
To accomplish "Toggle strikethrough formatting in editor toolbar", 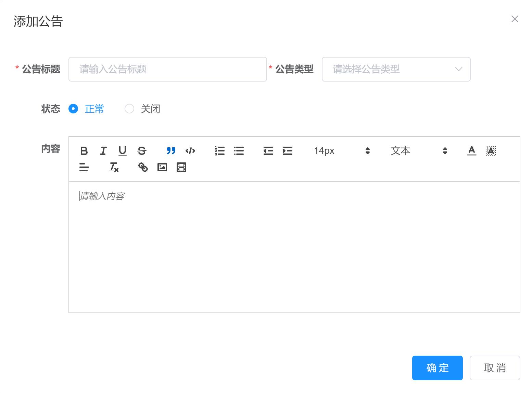I will [141, 151].
